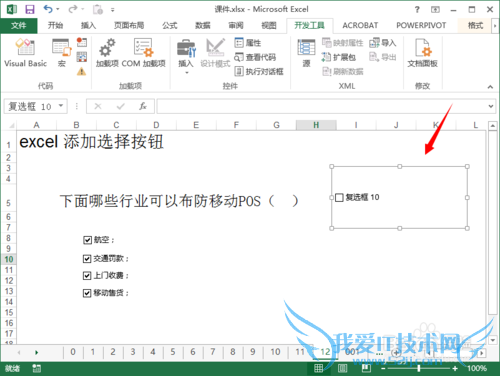Open the undo history dropdown
Viewport: 500px width, 376px height.
pos(58,9)
